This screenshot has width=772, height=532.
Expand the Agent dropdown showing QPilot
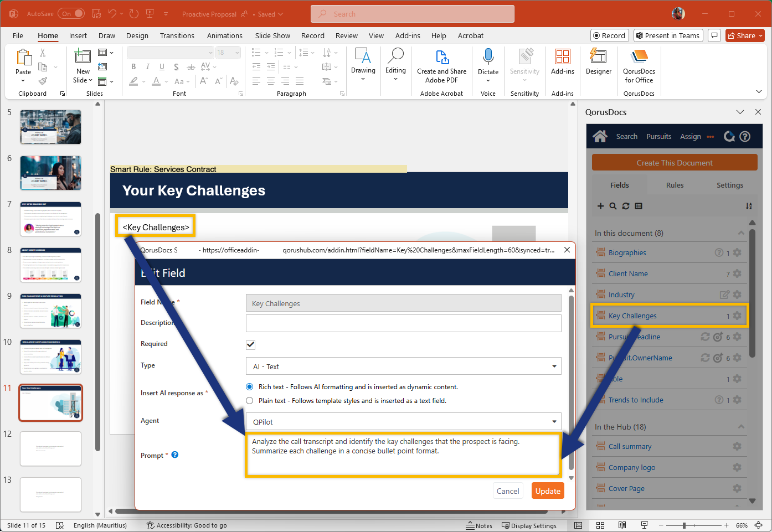(x=403, y=422)
